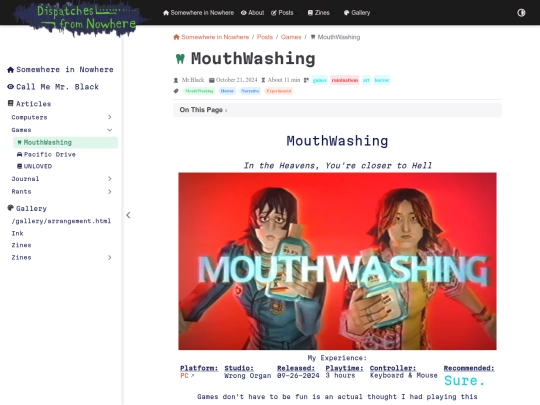Click the Wrong Organ studio name
Screen dimensions: 540x405
(248, 376)
